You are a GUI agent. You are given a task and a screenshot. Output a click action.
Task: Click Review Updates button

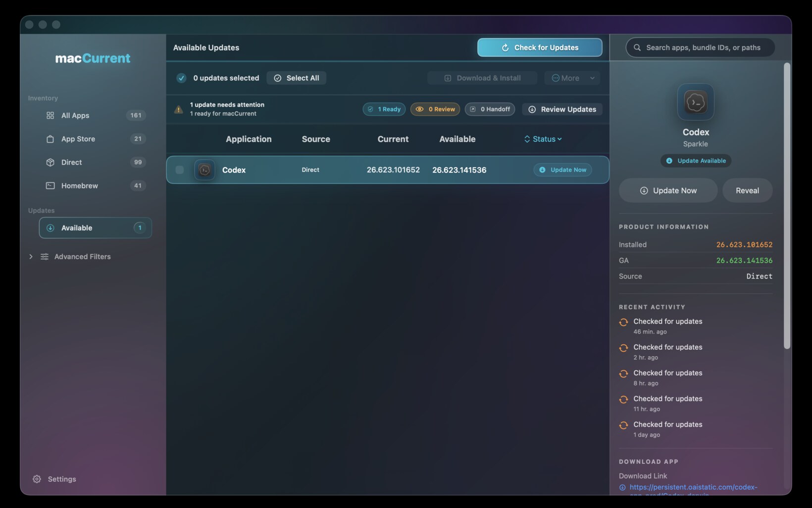[562, 109]
